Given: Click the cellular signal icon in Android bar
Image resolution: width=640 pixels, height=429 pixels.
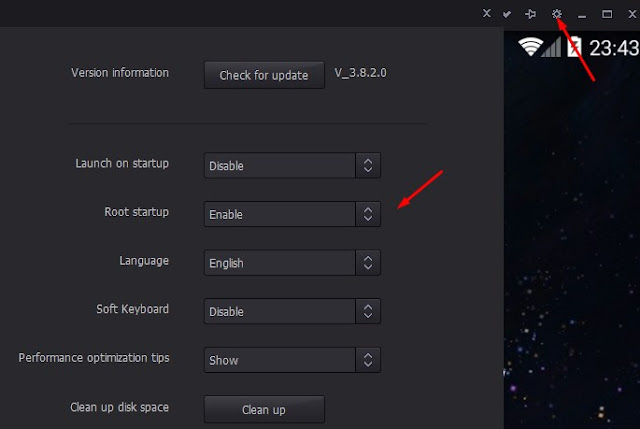Looking at the screenshot, I should tap(551, 47).
